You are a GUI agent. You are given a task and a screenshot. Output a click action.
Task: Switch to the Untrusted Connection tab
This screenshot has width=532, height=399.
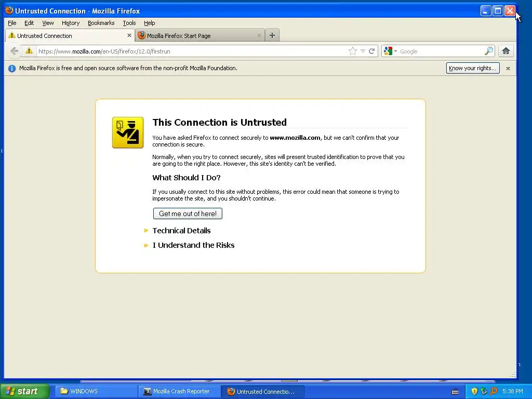point(70,35)
